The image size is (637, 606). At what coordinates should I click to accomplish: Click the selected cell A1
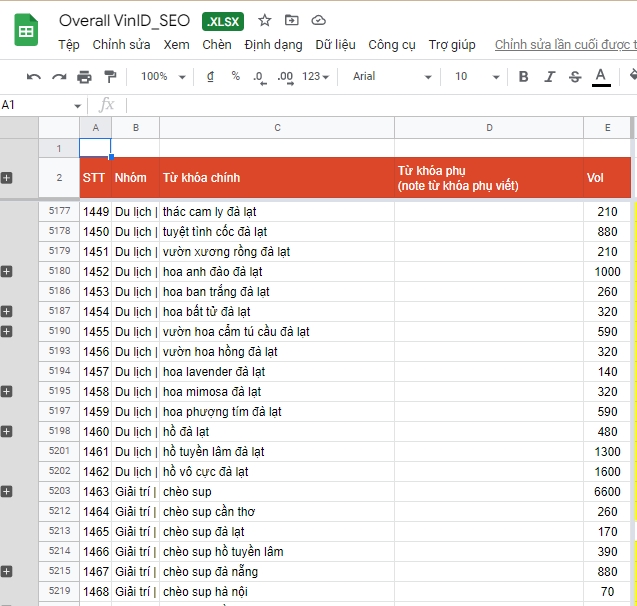(95, 148)
